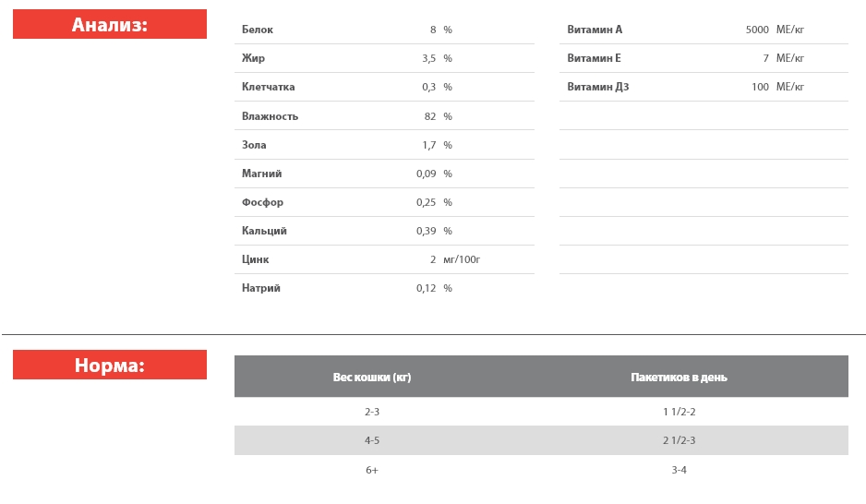The height and width of the screenshot is (504, 866).
Task: Click the 1 1/2-2 packets cell
Action: click(x=679, y=412)
